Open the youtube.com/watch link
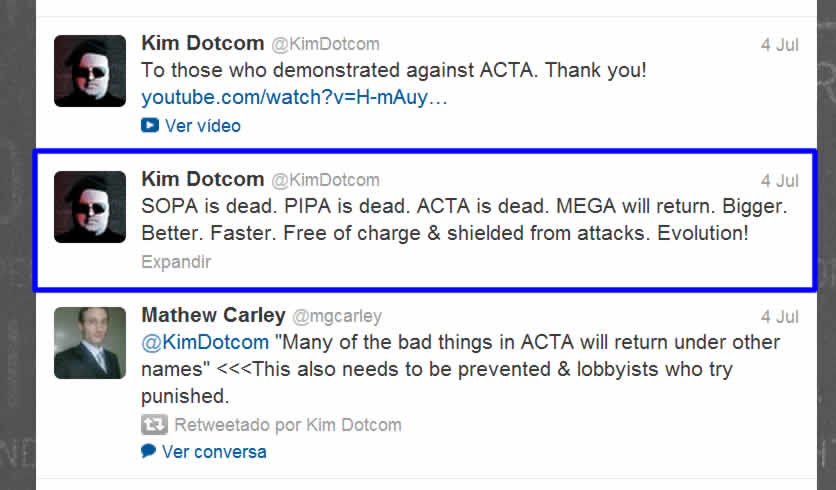The image size is (836, 490). pyautogui.click(x=293, y=98)
